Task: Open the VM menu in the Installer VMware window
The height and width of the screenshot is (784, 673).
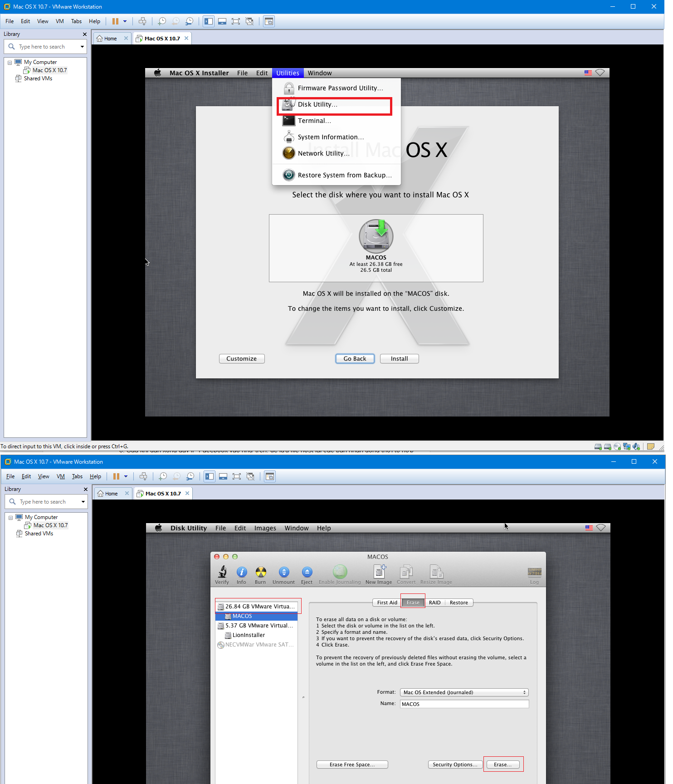Action: pyautogui.click(x=60, y=21)
